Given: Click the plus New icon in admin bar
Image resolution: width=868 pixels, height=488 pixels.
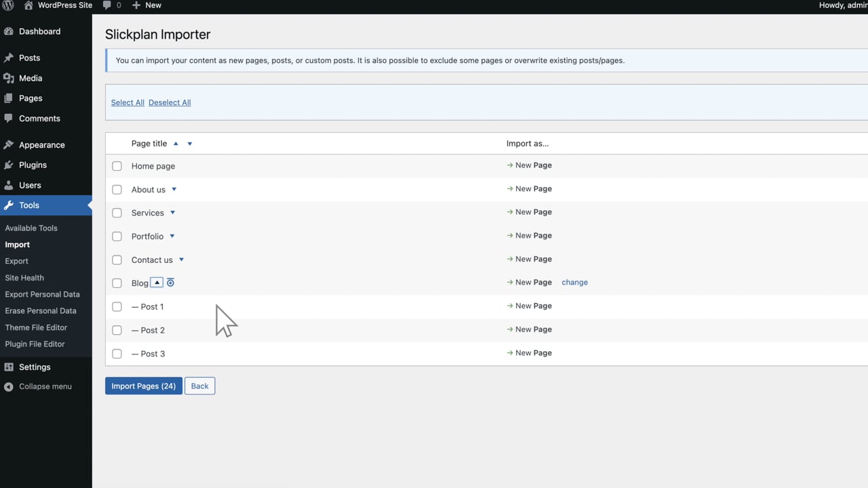Looking at the screenshot, I should (x=136, y=5).
